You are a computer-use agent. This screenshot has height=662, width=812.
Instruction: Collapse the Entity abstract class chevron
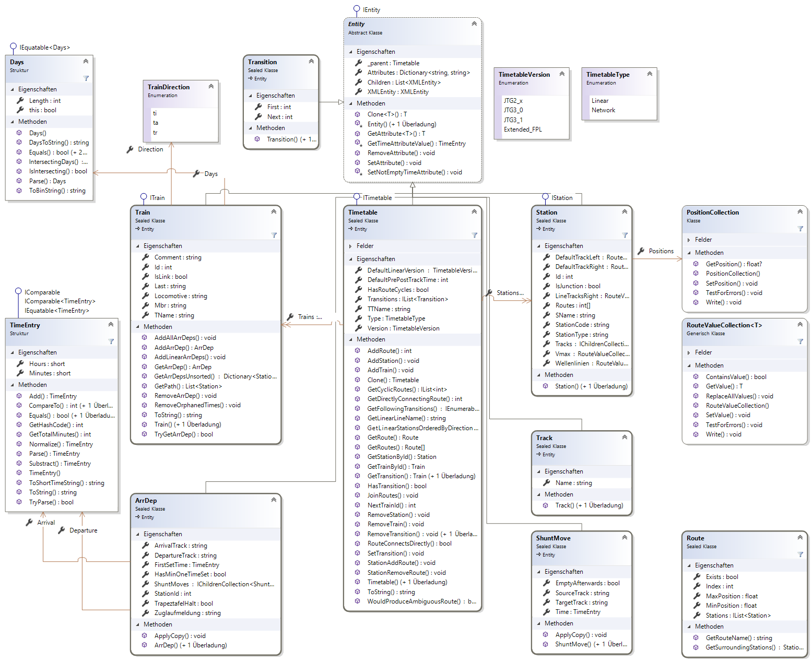(x=474, y=23)
